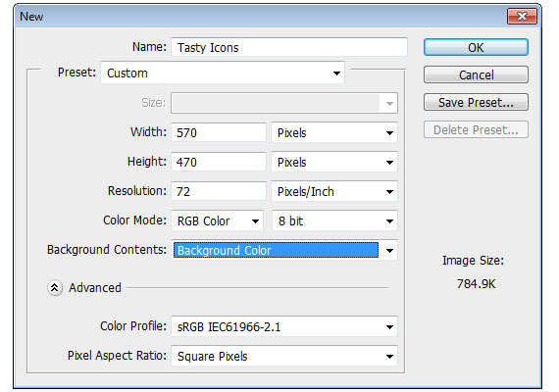The width and height of the screenshot is (559, 392).
Task: Close the New dialog window
Action: [x=522, y=17]
